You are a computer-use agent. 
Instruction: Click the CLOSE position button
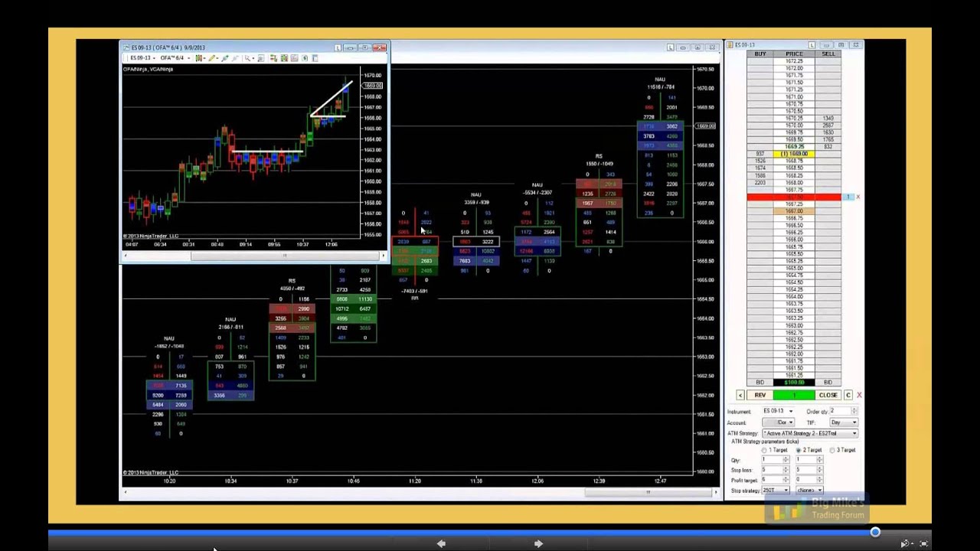[828, 395]
